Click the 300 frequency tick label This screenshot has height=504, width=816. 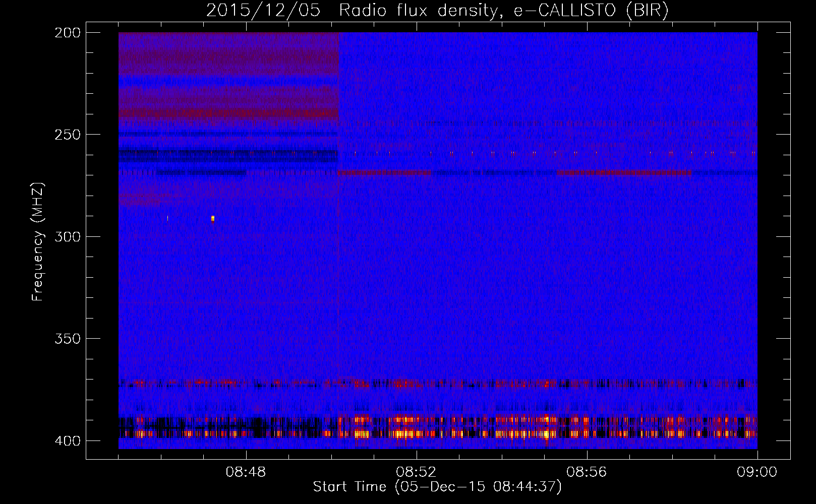[x=68, y=236]
